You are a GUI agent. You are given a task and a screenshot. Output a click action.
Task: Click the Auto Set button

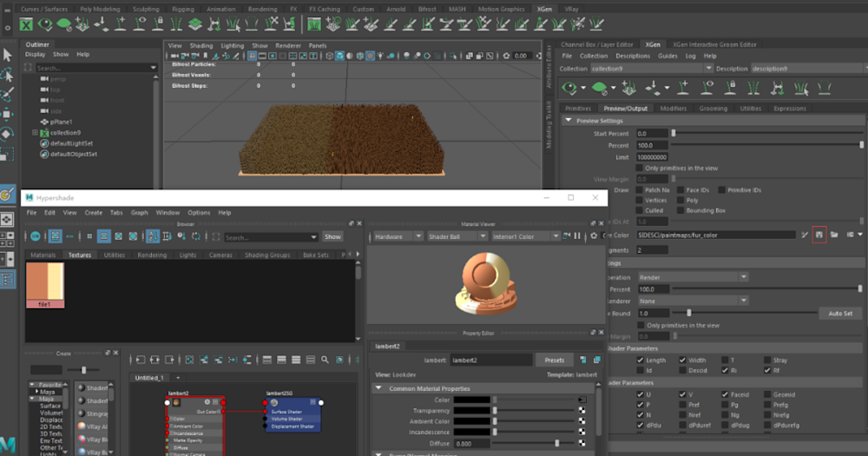pos(840,313)
